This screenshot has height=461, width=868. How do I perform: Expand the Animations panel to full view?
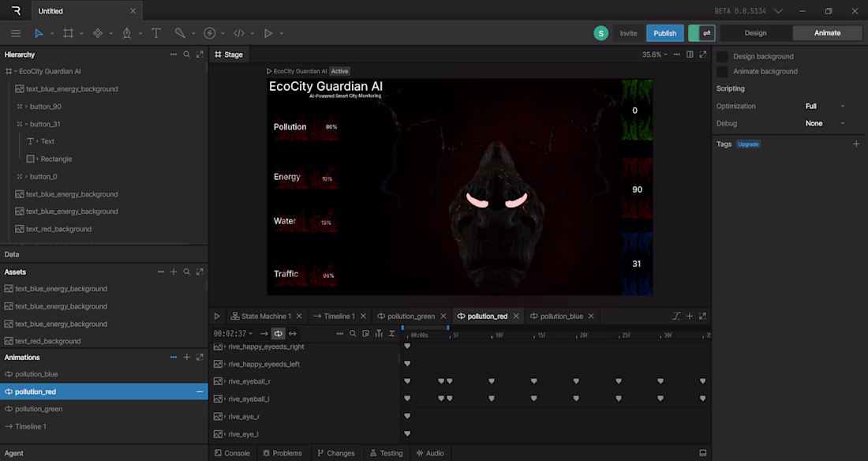click(200, 358)
